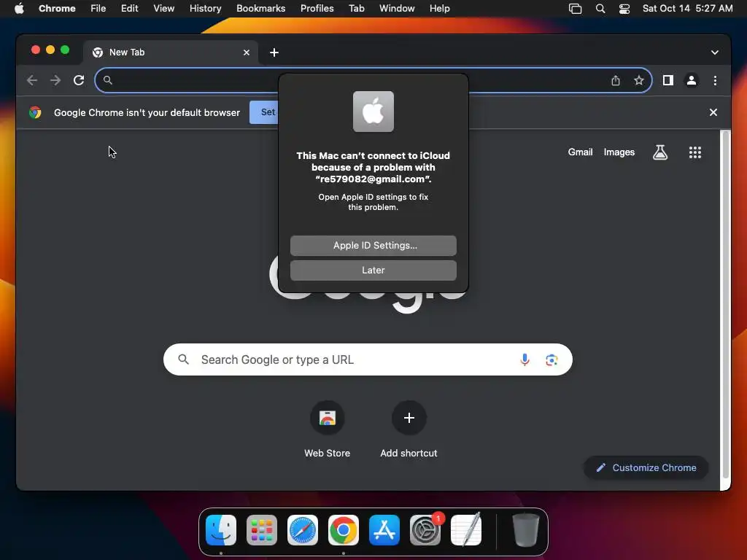Open the Tab menu
Image resolution: width=747 pixels, height=560 pixels.
(x=356, y=8)
